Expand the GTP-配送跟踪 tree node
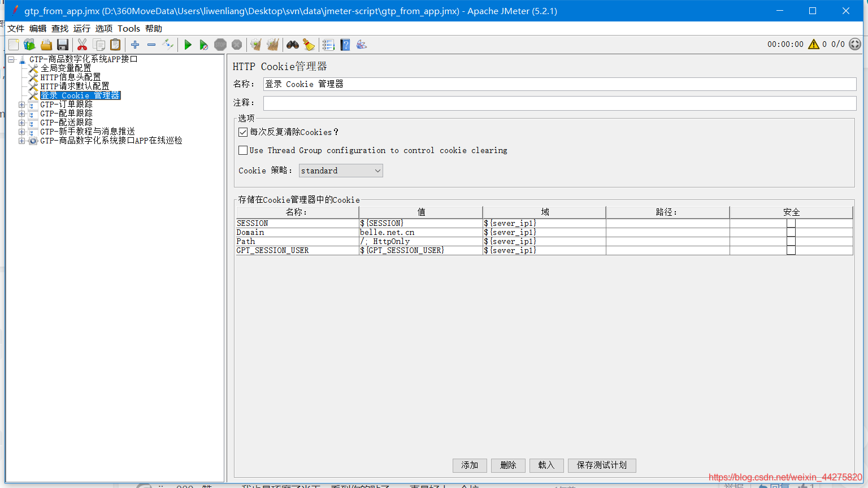 (x=21, y=123)
